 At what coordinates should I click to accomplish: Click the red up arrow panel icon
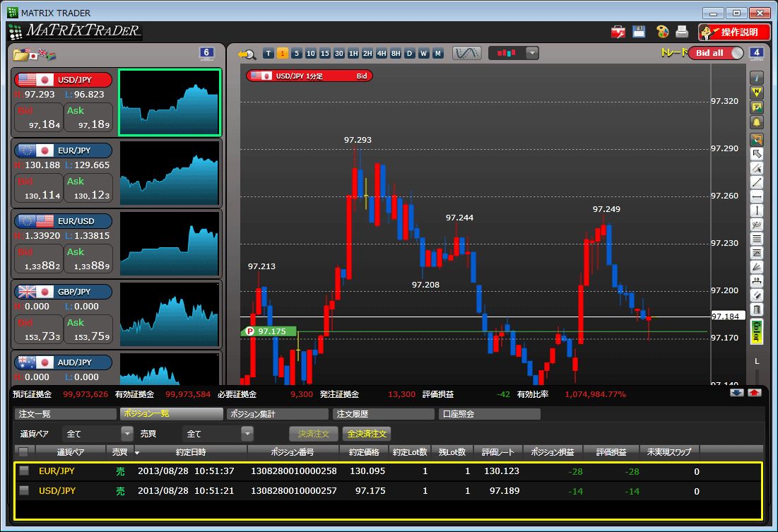click(x=755, y=393)
